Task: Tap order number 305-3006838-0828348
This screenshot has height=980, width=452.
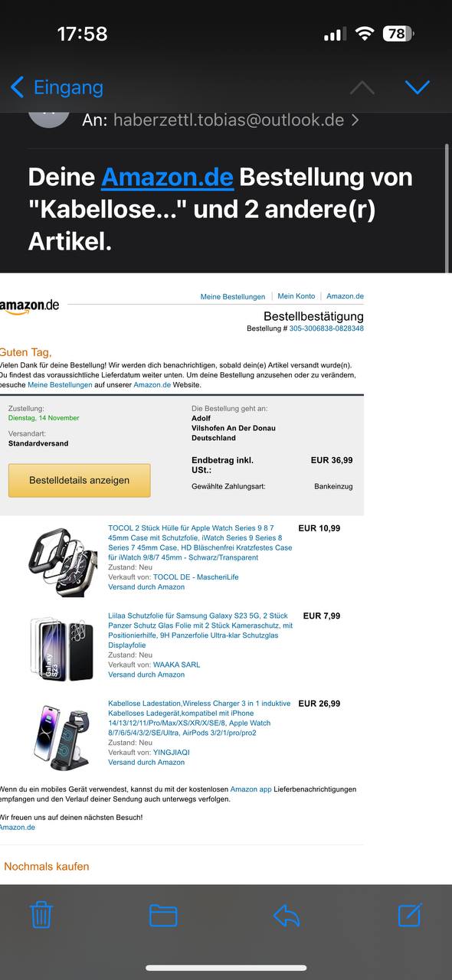Action: click(x=326, y=328)
